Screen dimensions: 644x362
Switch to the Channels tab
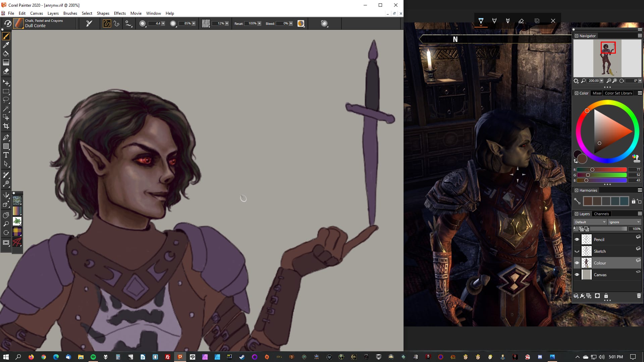(601, 214)
